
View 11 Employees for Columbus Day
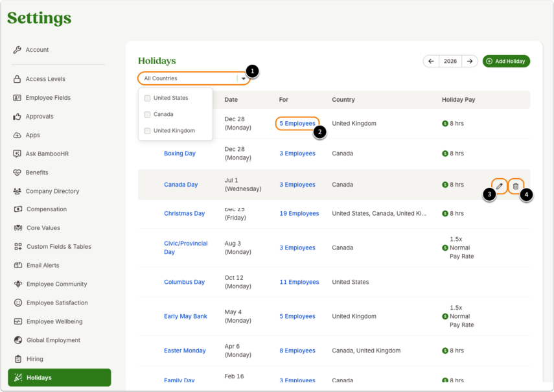(x=299, y=282)
